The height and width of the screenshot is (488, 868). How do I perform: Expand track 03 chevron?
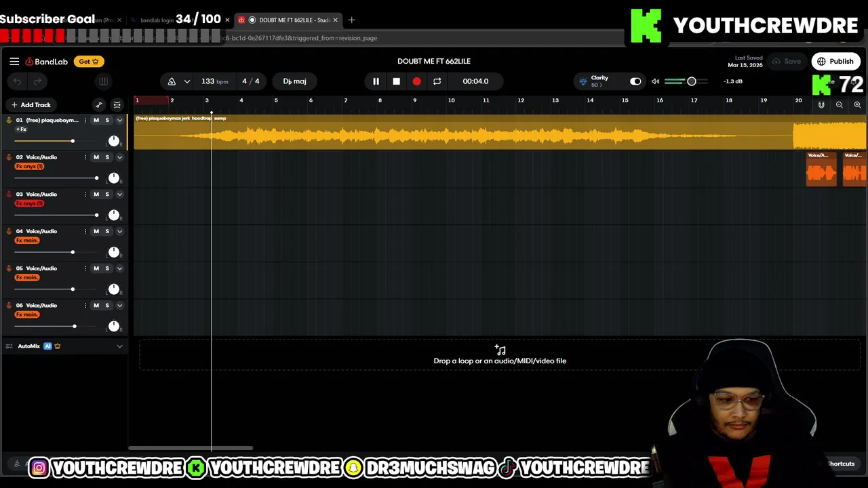click(x=119, y=195)
